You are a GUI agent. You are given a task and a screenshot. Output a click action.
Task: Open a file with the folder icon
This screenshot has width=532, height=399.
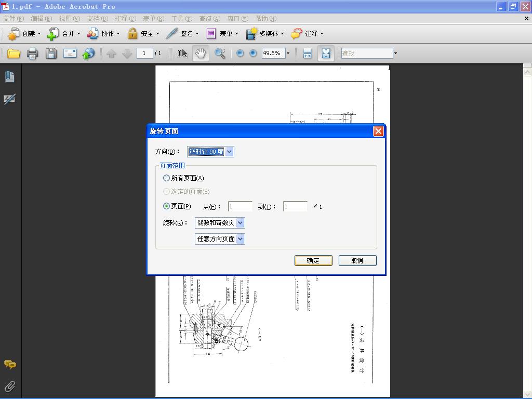[14, 54]
